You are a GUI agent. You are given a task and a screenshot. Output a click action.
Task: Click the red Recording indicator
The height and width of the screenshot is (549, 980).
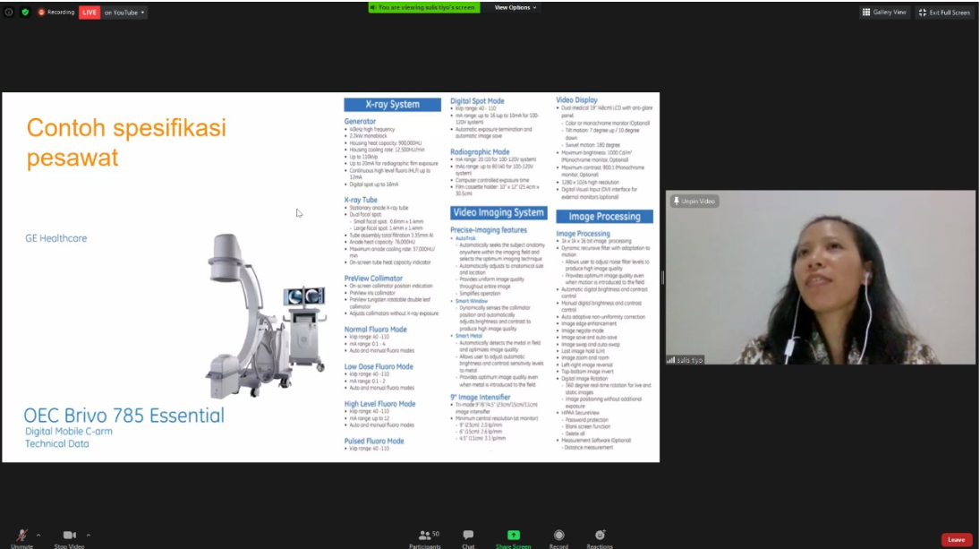[56, 12]
